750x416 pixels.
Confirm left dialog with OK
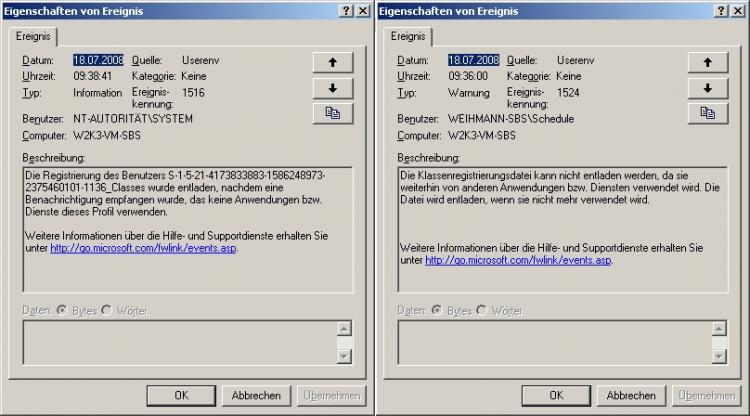pos(181,395)
